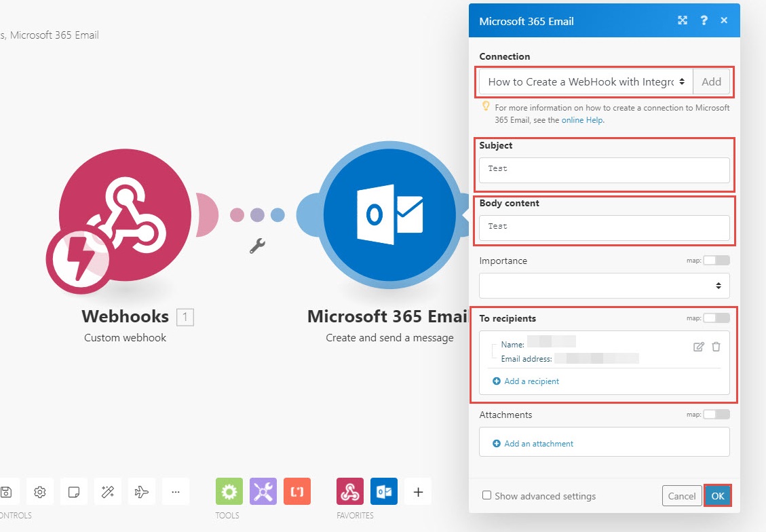
Task: Click the explain flow airplane icon
Action: (142, 492)
